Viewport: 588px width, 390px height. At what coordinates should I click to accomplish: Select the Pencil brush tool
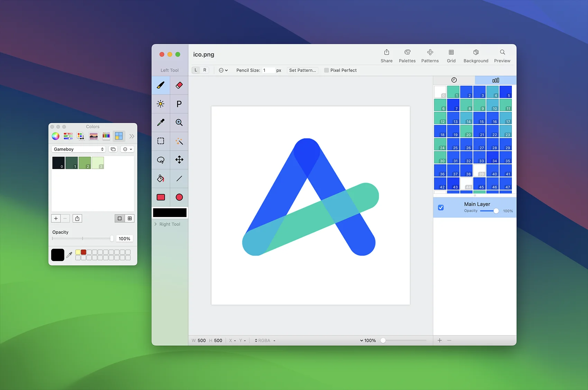tap(161, 85)
